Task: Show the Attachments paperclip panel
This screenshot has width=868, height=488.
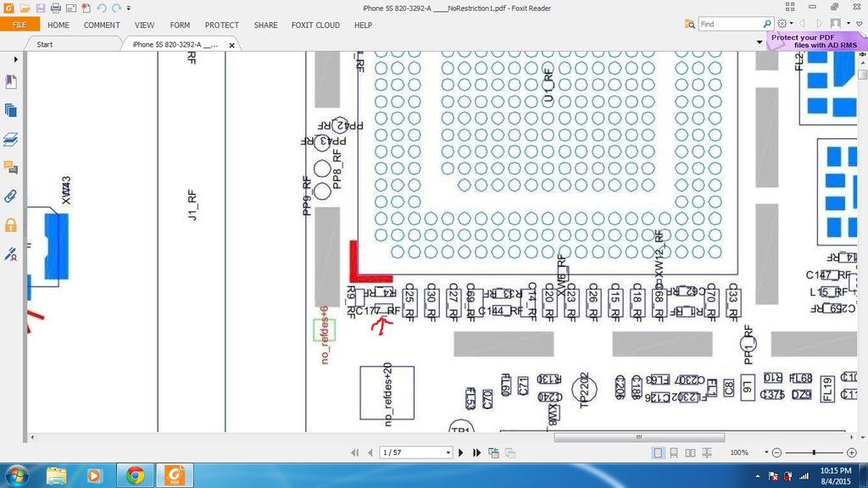Action: click(x=11, y=196)
